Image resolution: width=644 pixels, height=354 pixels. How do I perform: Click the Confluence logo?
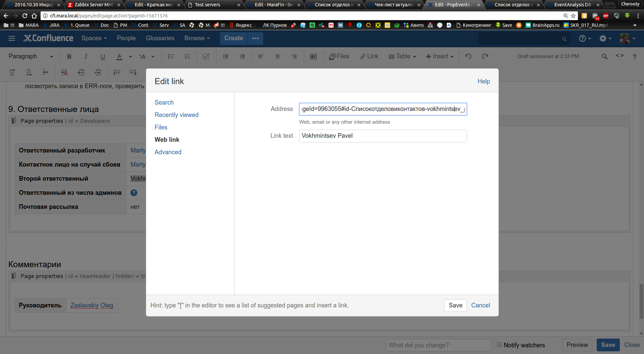tap(48, 38)
